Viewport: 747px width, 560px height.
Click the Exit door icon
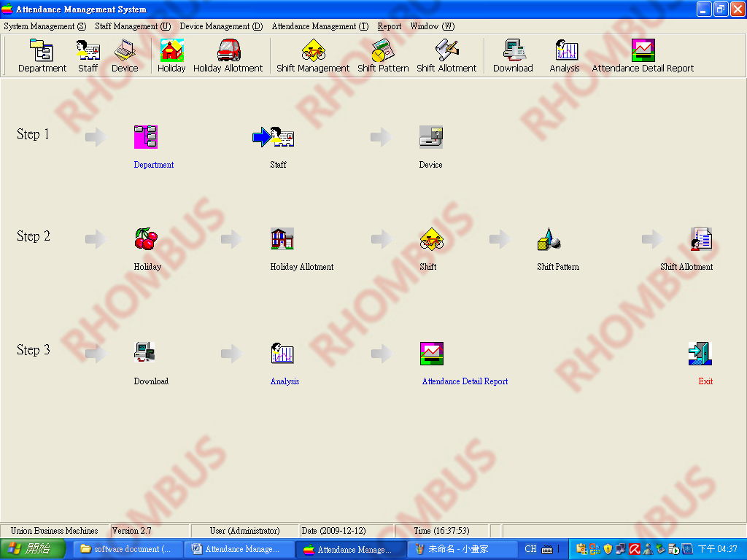click(700, 353)
